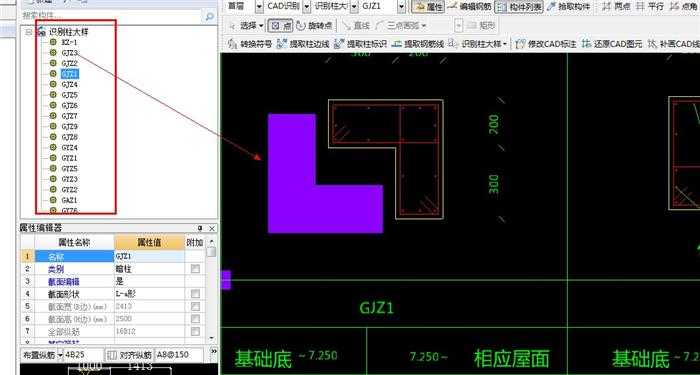Click the component search input field
The image size is (700, 375).
point(112,17)
